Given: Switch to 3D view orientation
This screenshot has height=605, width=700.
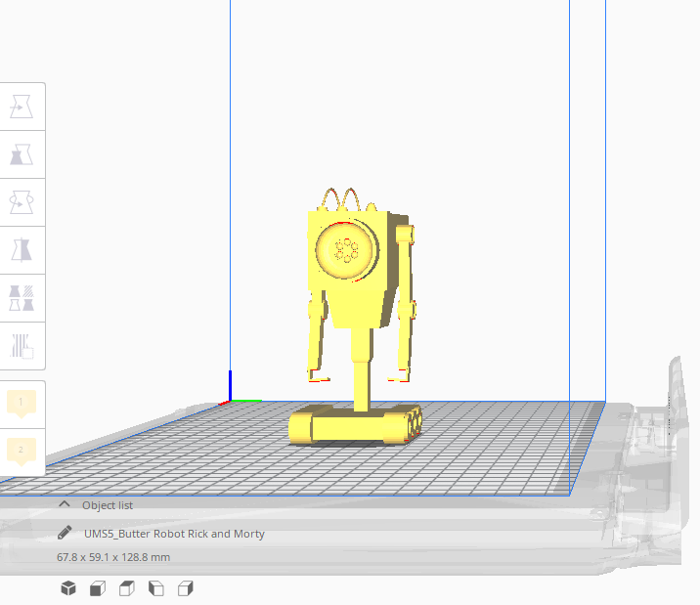Looking at the screenshot, I should point(68,588).
